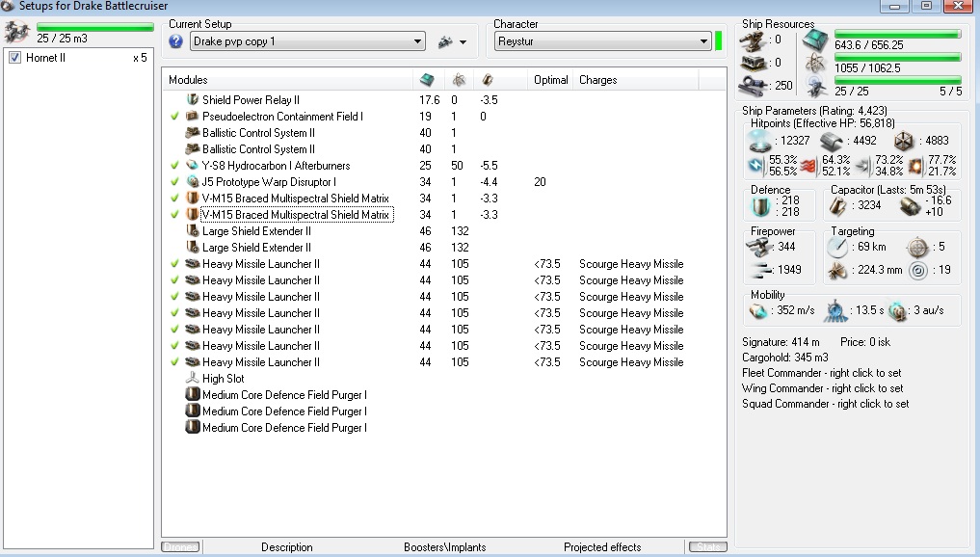Click the warp speed icon showing 3 au/s
The image size is (980, 557).
(897, 310)
